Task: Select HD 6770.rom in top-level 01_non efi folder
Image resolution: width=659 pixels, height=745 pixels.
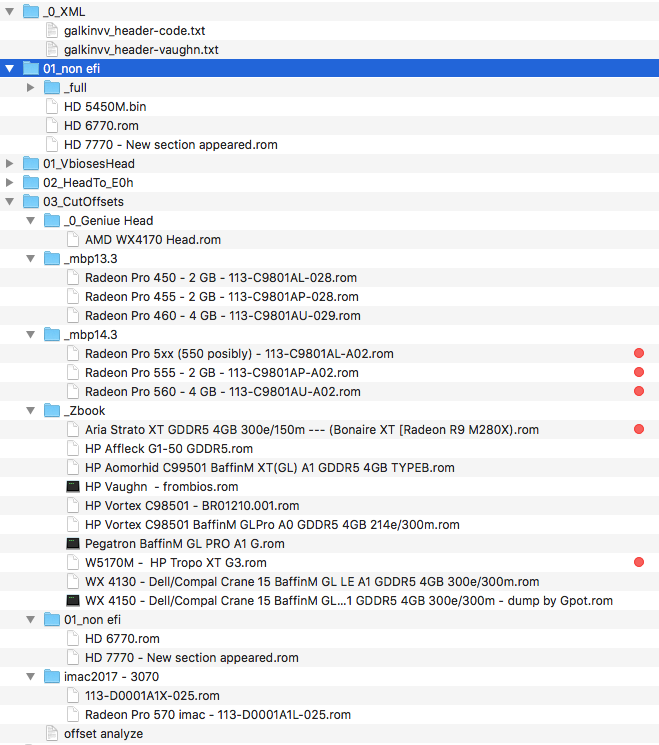Action: coord(101,125)
